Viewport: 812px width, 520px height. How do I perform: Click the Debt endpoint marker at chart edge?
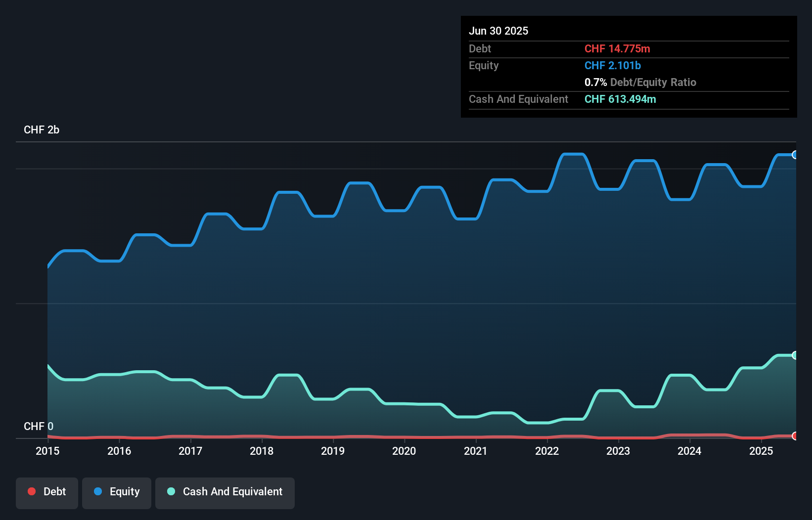coord(795,436)
